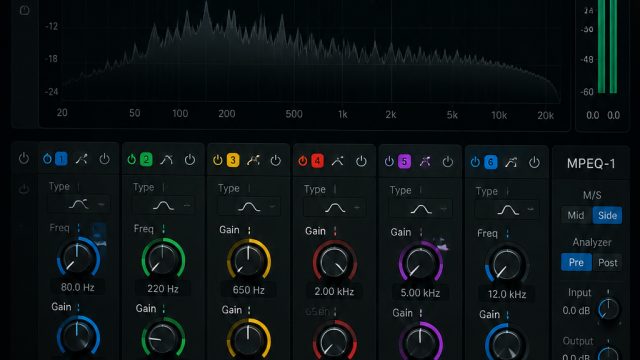Select band 2 green number badge
Viewport: 640px width, 360px height.
pyautogui.click(x=146, y=159)
